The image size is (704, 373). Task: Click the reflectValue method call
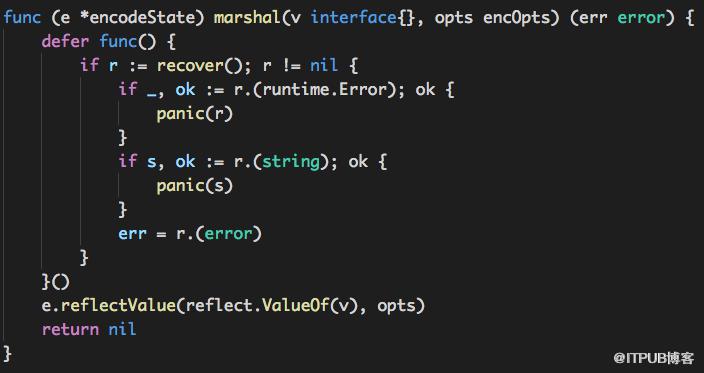click(x=118, y=306)
